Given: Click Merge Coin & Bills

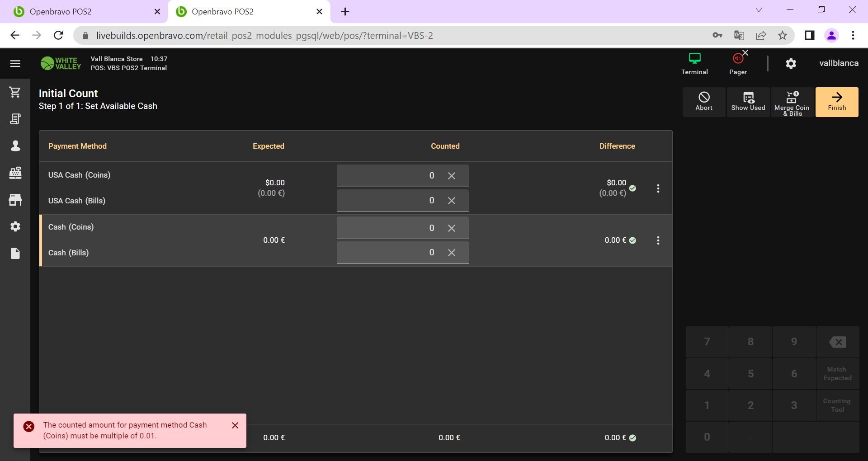Looking at the screenshot, I should pos(792,102).
